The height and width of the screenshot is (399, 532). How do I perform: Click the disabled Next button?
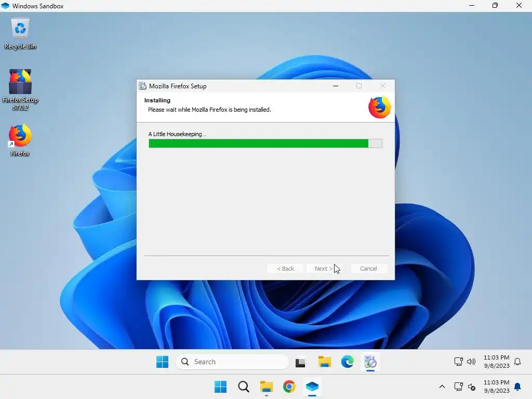[324, 269]
